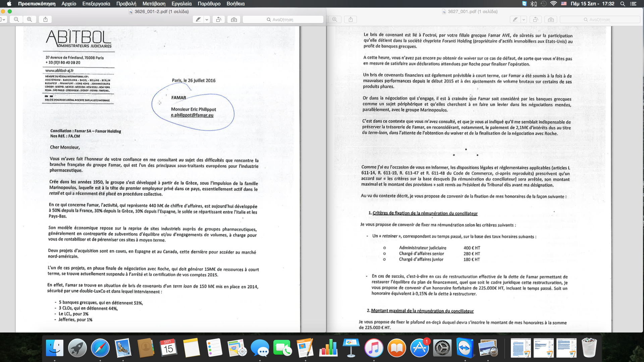Open markup toolbox in the 3627_001.pdf window
Viewport: 644px width, 362px height.
tap(551, 19)
